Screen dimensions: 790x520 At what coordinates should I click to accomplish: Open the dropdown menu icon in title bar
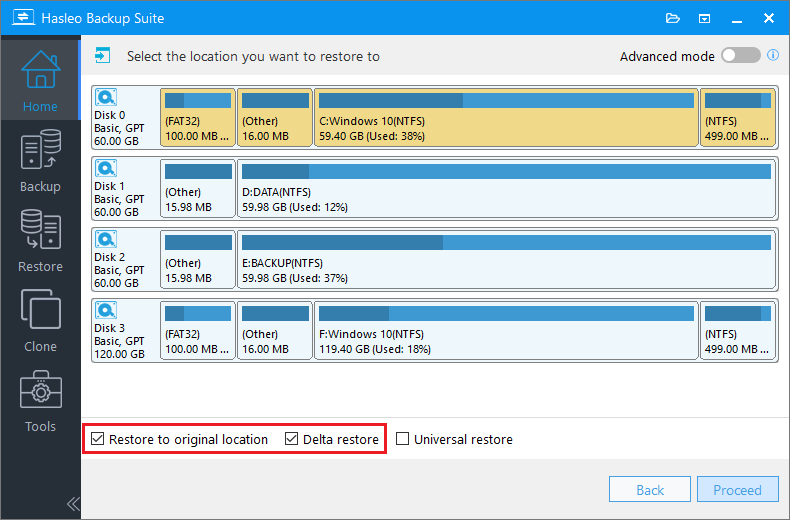(x=704, y=19)
